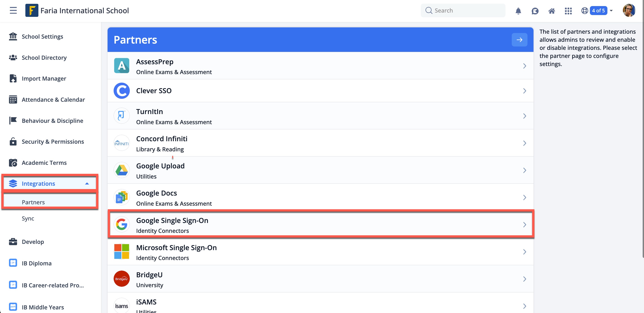
Task: Open School Settings in sidebar
Action: [x=50, y=37]
